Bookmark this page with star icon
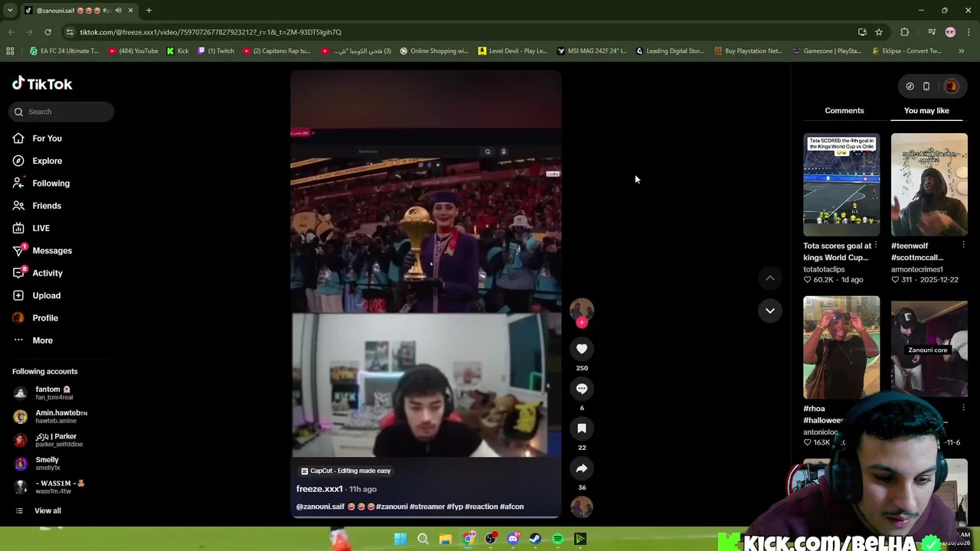Screen dimensions: 980x551 coord(879,32)
